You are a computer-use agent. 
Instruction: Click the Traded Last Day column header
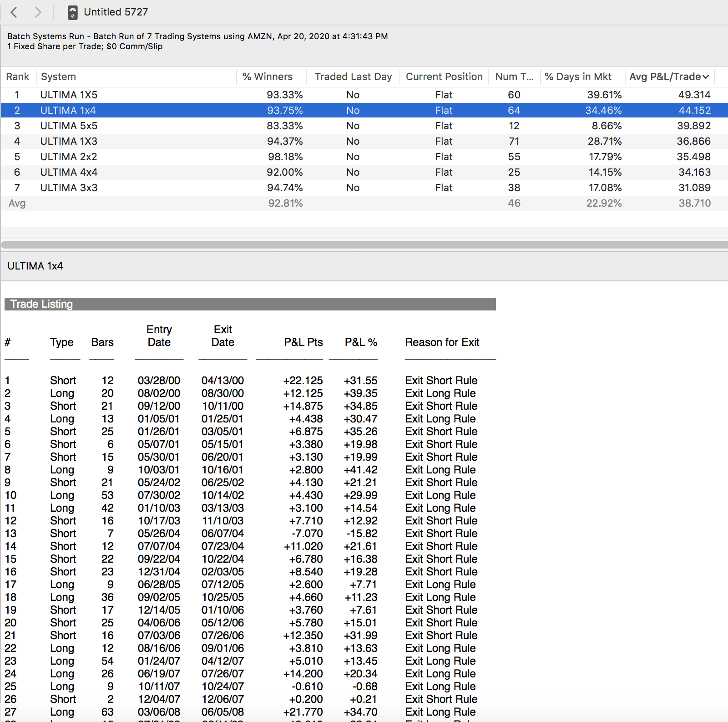[x=353, y=77]
